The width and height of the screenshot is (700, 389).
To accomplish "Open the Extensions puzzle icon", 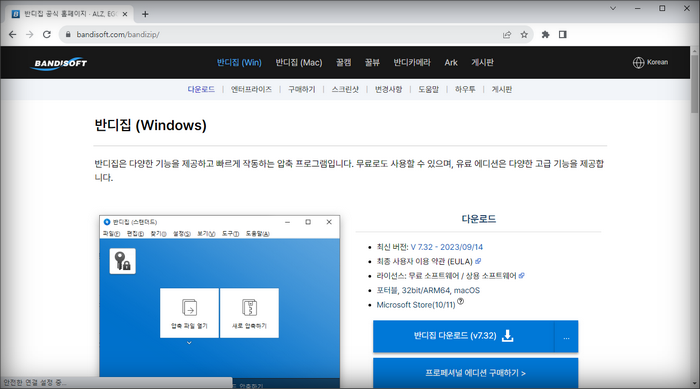I will coord(546,34).
